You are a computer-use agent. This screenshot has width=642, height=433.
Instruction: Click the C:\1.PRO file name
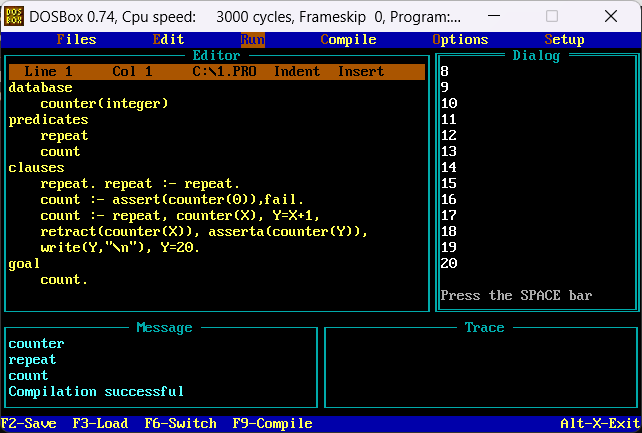tap(224, 72)
